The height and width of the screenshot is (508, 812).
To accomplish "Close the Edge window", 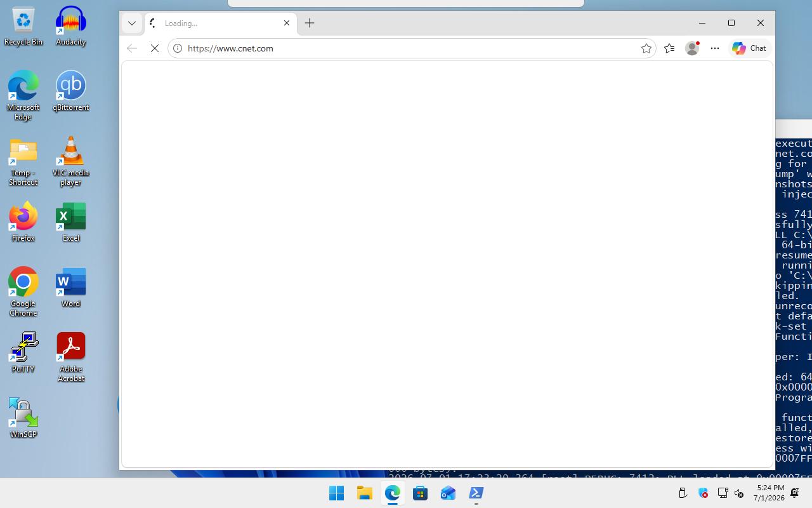I will (761, 23).
